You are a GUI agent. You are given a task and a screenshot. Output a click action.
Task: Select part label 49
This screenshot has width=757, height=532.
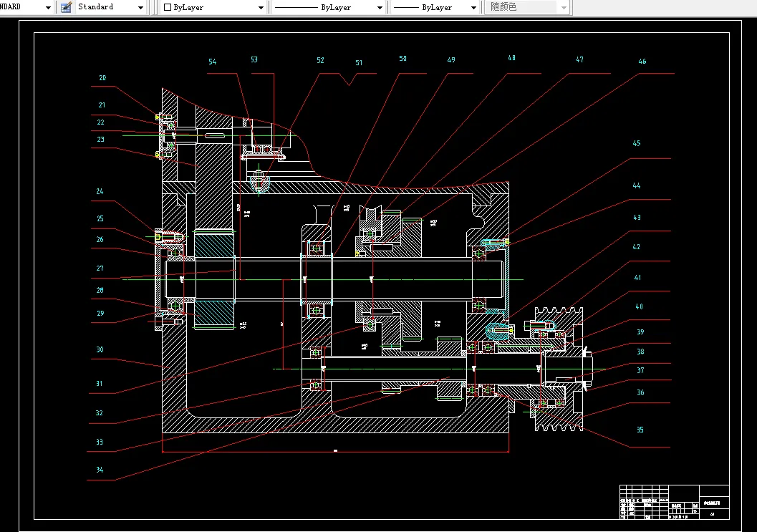pos(451,60)
